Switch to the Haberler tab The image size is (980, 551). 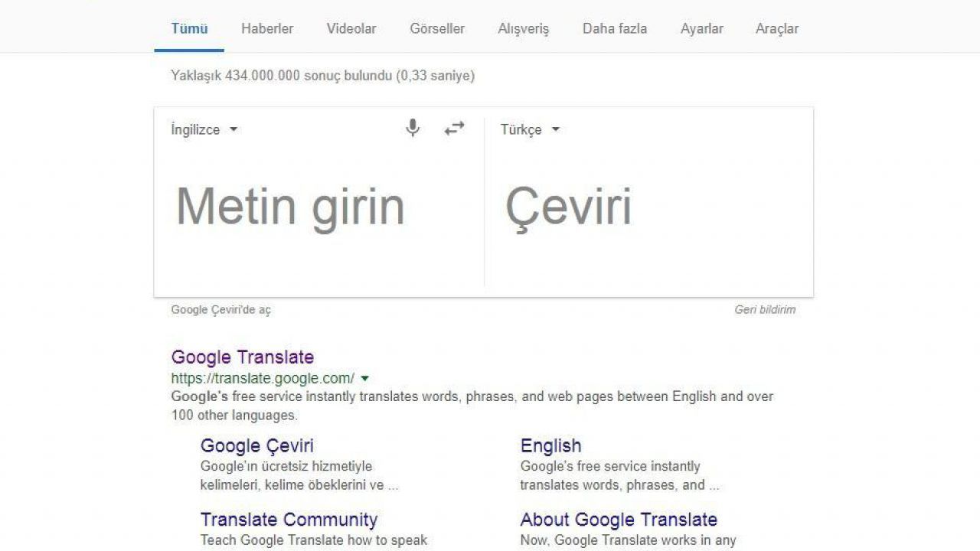267,28
